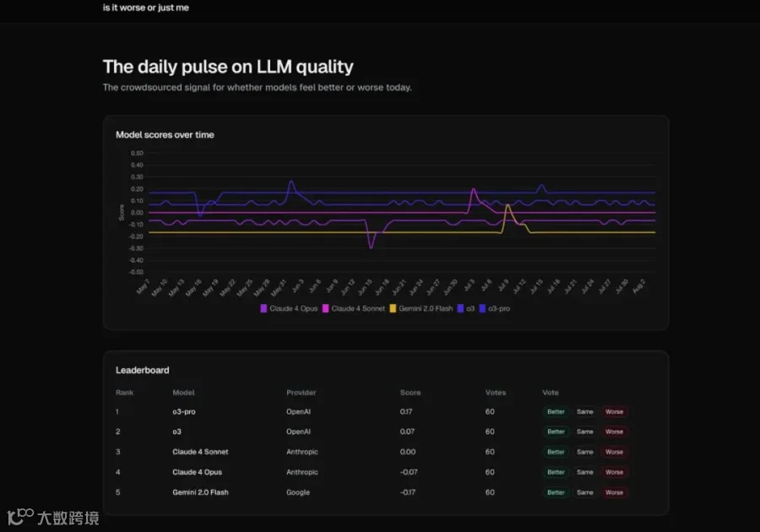Vote Worse for Claude 4 Opus
760x532 pixels.
[614, 472]
